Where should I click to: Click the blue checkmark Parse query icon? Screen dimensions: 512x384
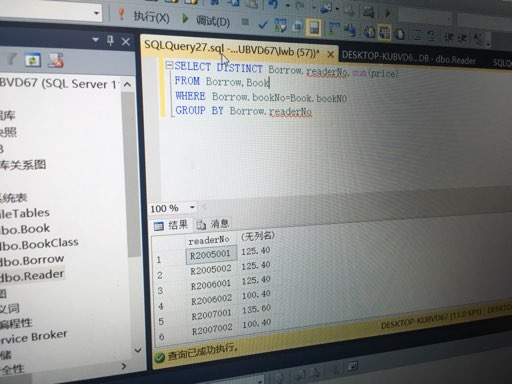tap(263, 24)
